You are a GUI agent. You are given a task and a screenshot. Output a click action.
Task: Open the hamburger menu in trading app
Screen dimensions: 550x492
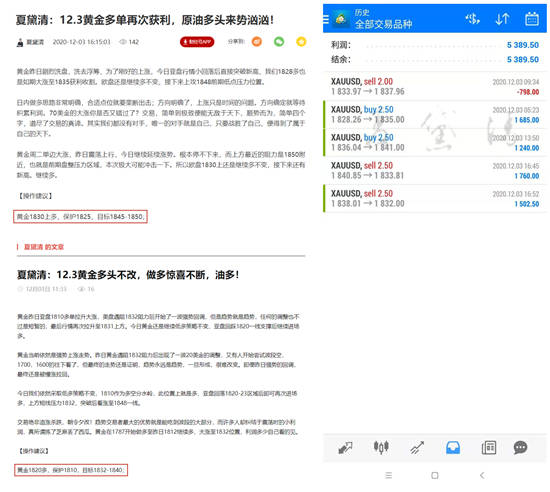(326, 19)
